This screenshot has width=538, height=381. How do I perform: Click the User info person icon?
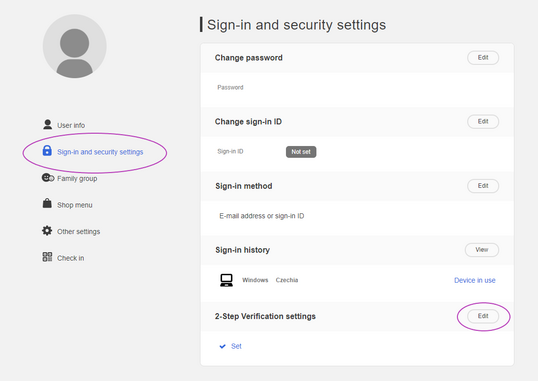click(47, 124)
